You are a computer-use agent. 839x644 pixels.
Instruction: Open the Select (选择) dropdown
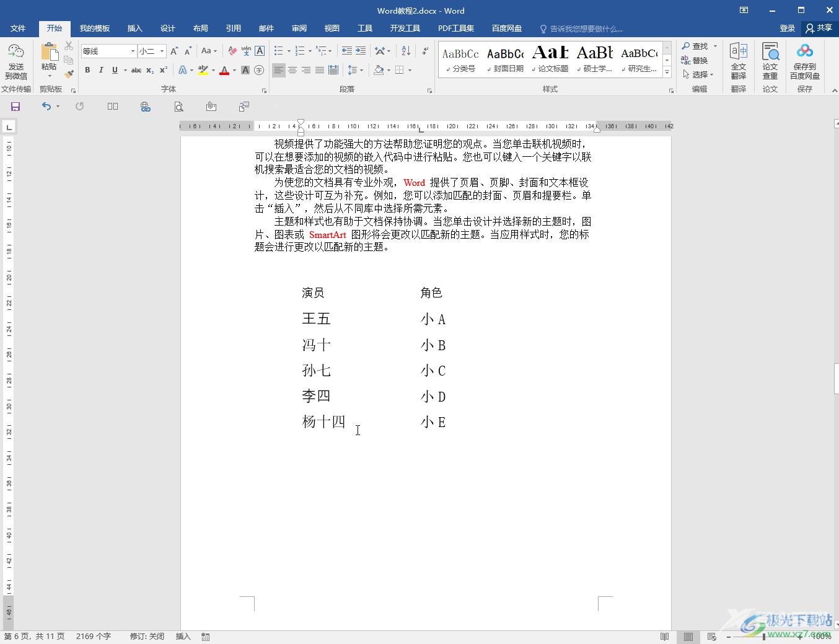[x=698, y=74]
